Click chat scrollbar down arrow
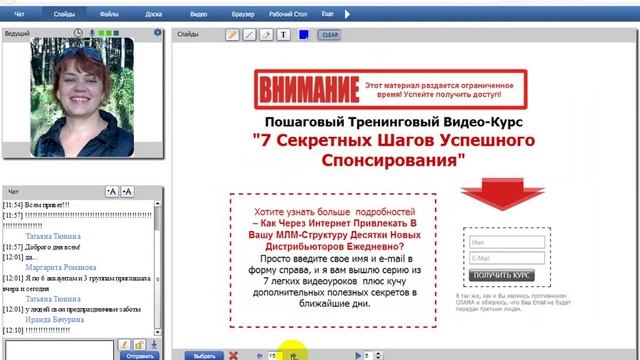This screenshot has width=640, height=360. pos(158,332)
